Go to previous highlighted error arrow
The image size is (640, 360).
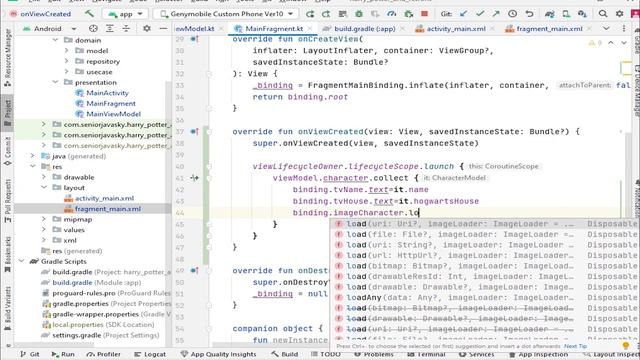[x=611, y=42]
